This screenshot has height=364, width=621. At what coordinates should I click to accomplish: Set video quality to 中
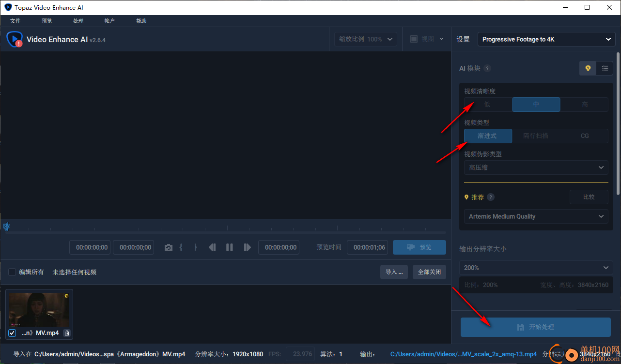click(536, 105)
